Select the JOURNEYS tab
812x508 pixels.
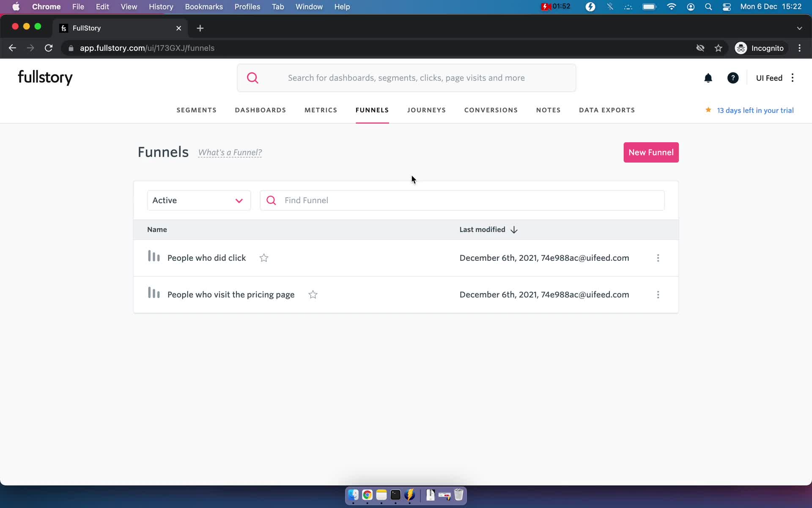click(x=426, y=110)
